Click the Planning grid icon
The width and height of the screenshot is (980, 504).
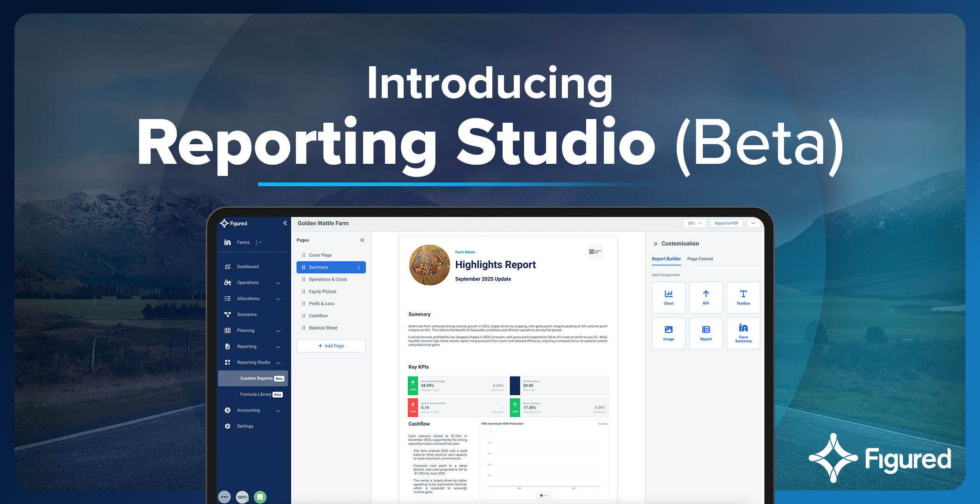click(x=227, y=330)
